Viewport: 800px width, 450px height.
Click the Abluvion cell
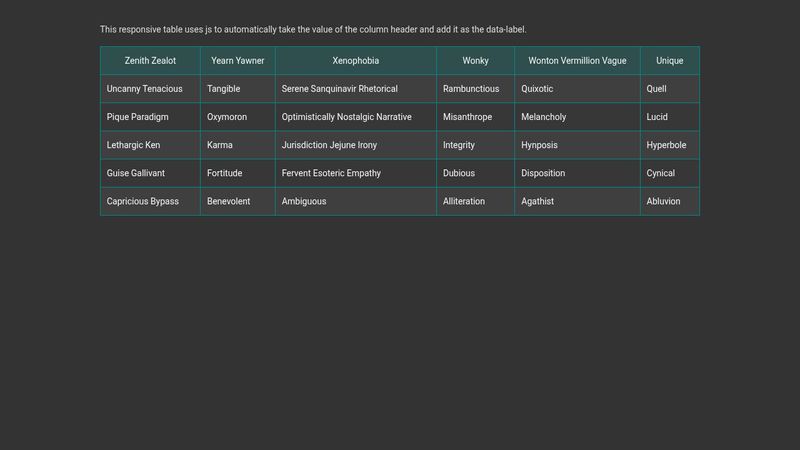669,201
